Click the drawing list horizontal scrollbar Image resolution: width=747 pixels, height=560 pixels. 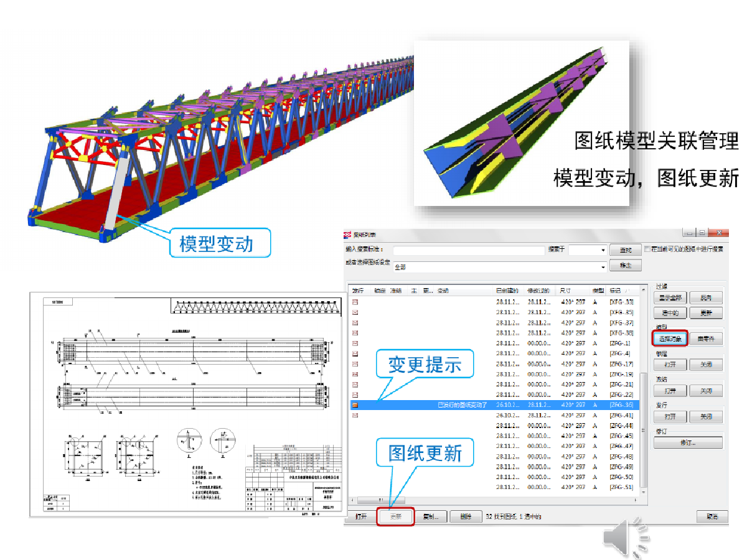[x=494, y=499]
